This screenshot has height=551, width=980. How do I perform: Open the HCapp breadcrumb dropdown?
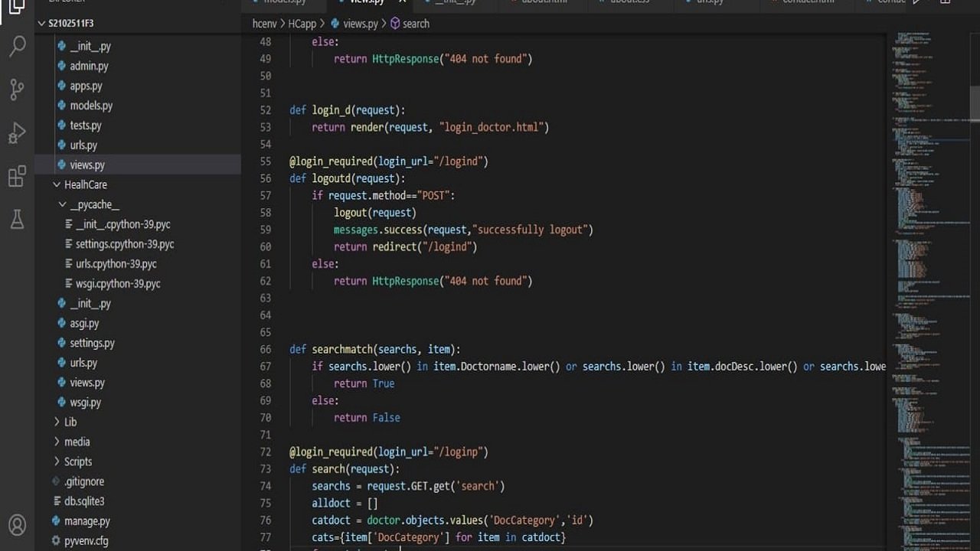pos(302,24)
